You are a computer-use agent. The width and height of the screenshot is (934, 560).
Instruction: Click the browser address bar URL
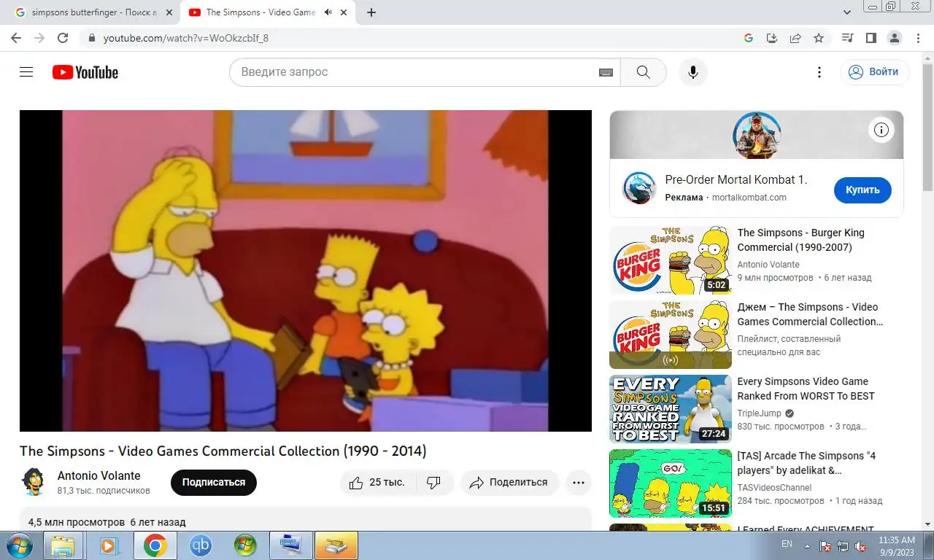pos(186,38)
